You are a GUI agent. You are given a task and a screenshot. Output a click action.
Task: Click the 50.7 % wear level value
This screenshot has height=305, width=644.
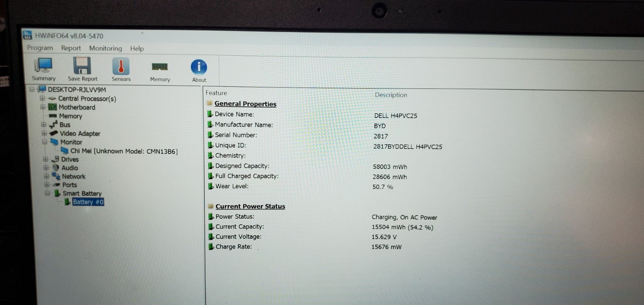(x=383, y=187)
